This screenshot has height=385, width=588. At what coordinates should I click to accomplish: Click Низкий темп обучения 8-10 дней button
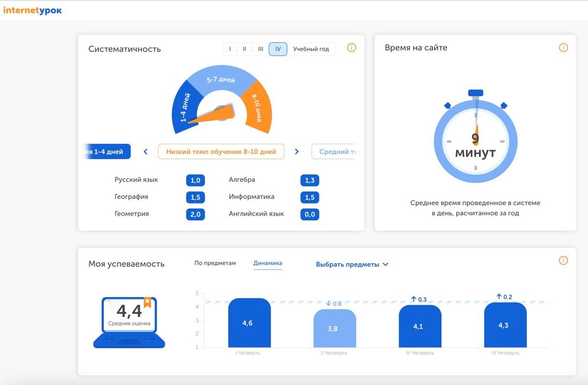click(x=221, y=152)
